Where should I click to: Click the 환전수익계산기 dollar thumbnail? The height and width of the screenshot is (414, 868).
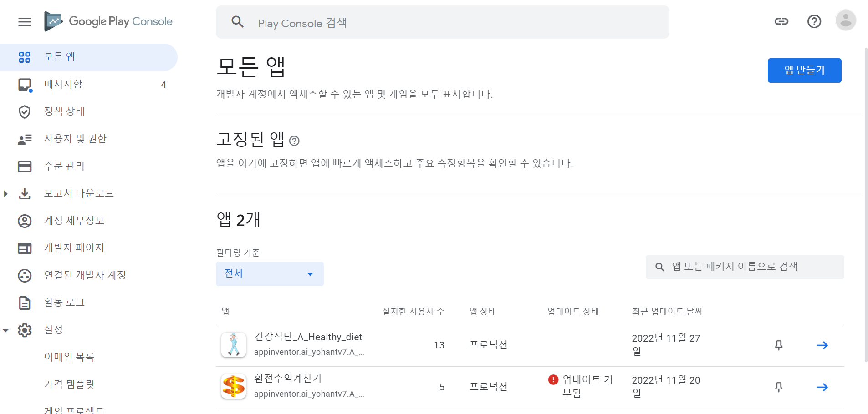point(234,387)
